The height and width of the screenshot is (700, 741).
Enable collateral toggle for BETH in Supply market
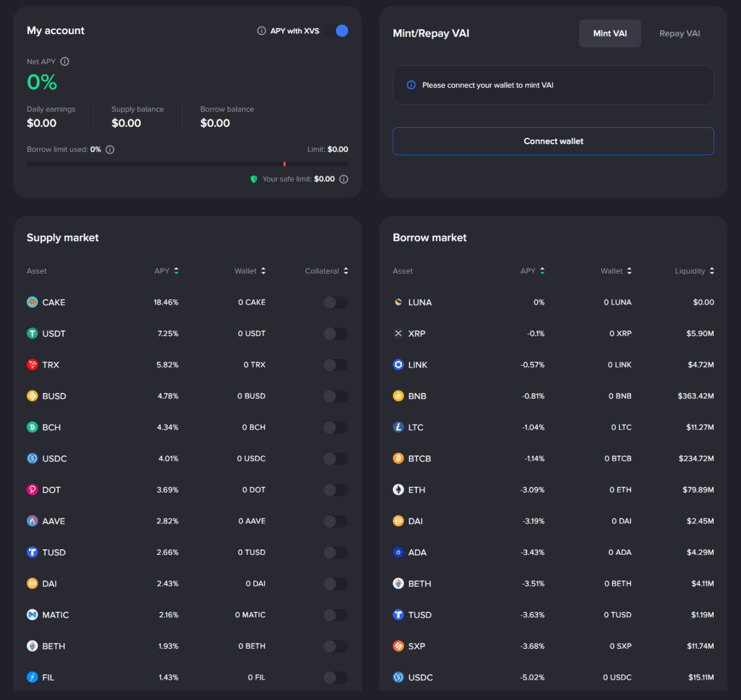coord(336,646)
